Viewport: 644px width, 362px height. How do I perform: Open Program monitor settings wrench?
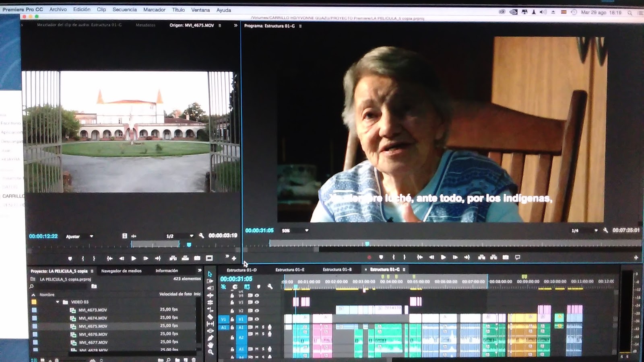tap(605, 230)
